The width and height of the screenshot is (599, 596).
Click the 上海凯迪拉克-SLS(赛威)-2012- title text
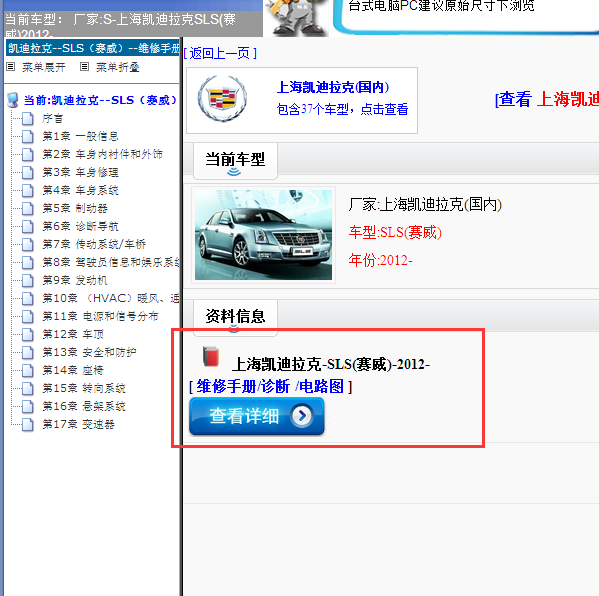tap(331, 364)
